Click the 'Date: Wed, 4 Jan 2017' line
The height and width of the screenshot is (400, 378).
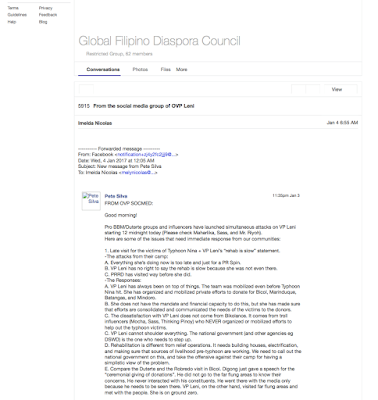pyautogui.click(x=116, y=160)
